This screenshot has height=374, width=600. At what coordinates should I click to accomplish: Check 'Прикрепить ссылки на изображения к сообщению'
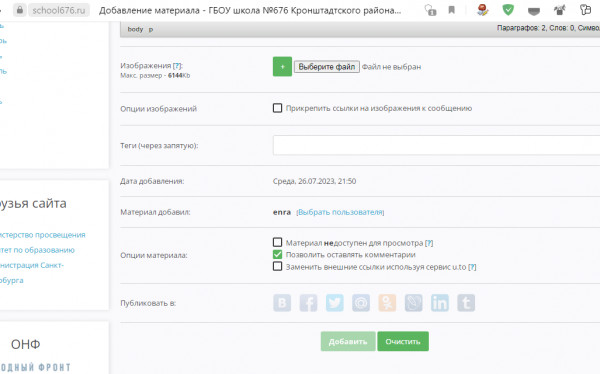(277, 108)
